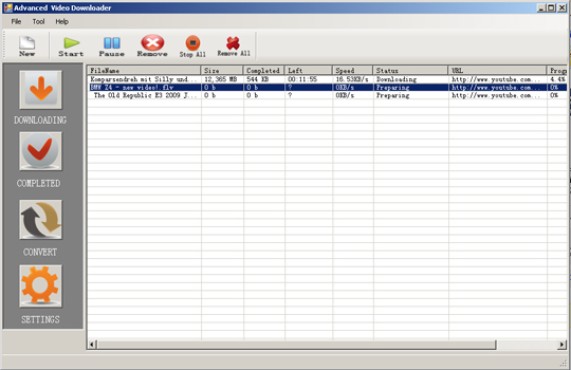Image resolution: width=571 pixels, height=370 pixels.
Task: Show the Completed downloads panel
Action: point(40,151)
